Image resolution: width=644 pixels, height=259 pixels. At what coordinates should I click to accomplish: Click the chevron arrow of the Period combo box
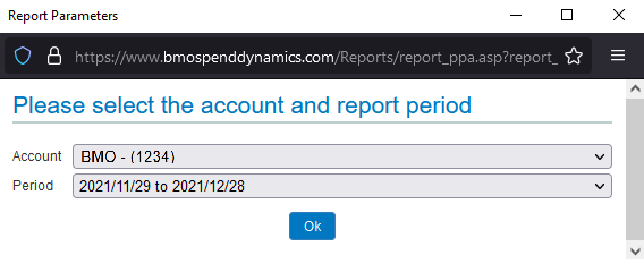click(x=600, y=187)
